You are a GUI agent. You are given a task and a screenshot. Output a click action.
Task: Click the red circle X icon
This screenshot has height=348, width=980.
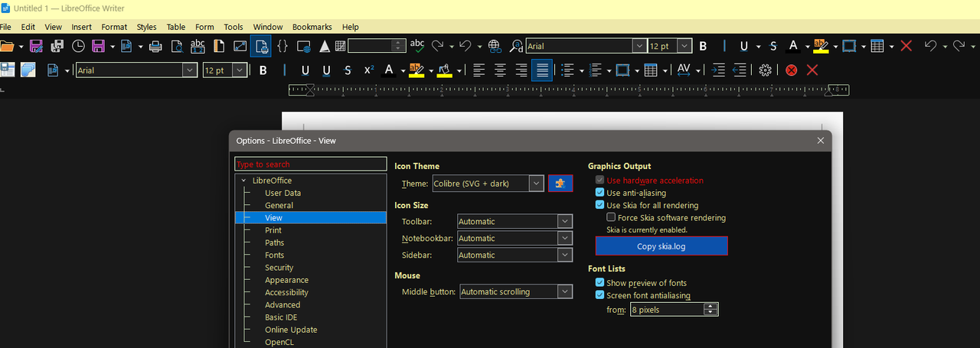point(792,70)
